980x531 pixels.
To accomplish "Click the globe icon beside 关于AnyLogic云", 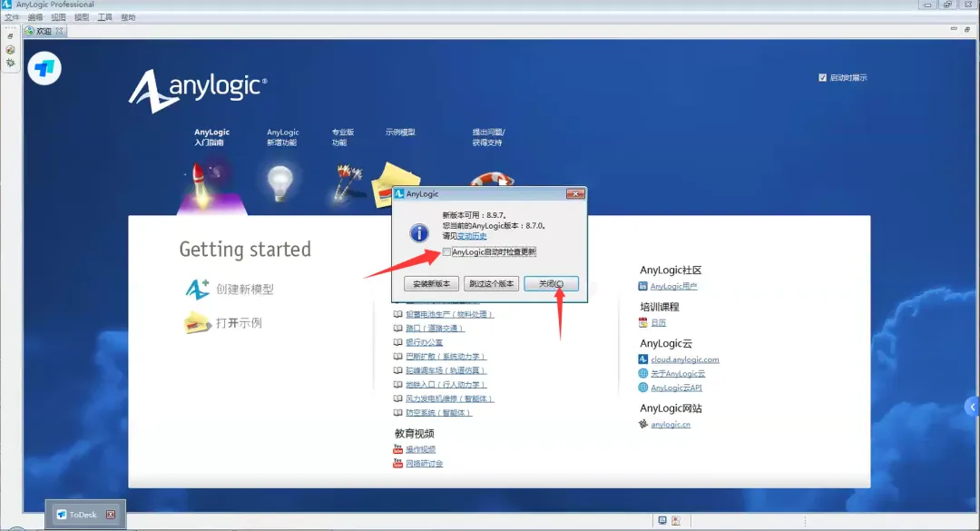I will [642, 373].
